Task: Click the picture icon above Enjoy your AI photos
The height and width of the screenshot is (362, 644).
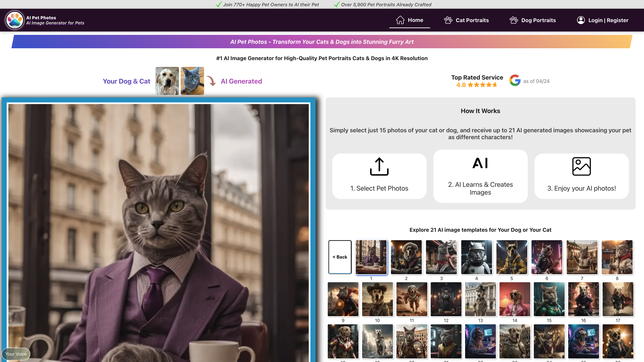Action: [581, 166]
